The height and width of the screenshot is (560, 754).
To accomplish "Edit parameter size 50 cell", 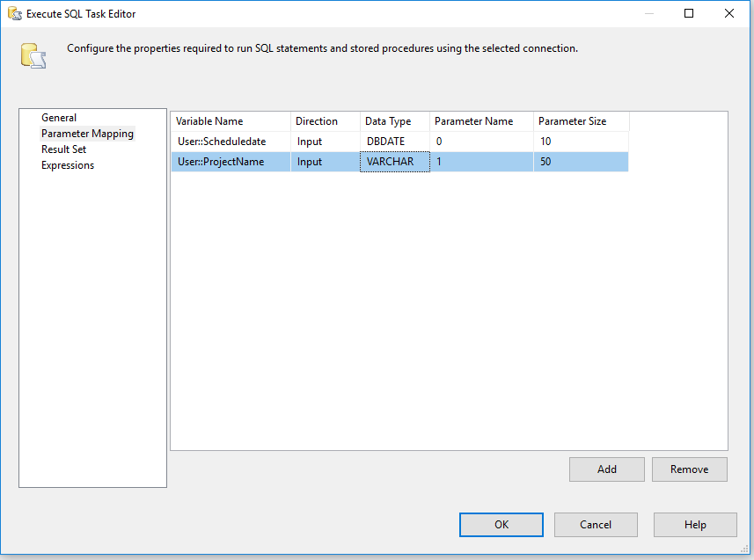I will click(581, 162).
